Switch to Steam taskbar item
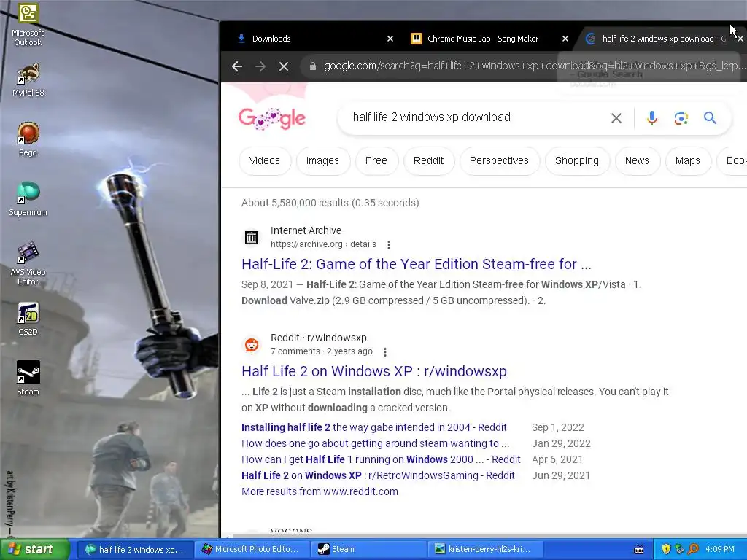Screen dimensions: 747x560 pos(368,550)
